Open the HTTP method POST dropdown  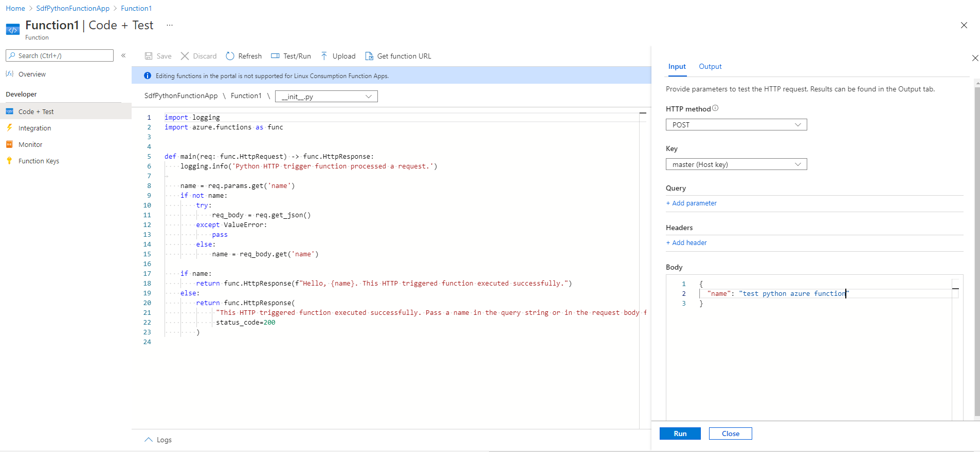(736, 125)
